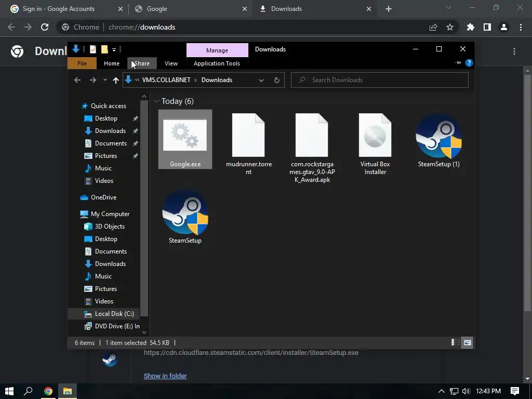Open Explorer help question mark icon
This screenshot has width=532, height=399.
point(469,63)
